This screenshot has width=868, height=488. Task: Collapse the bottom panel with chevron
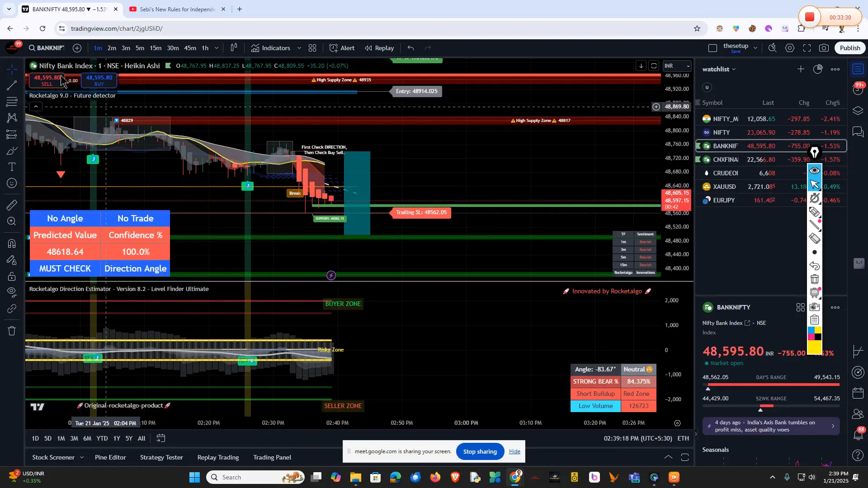point(668,457)
